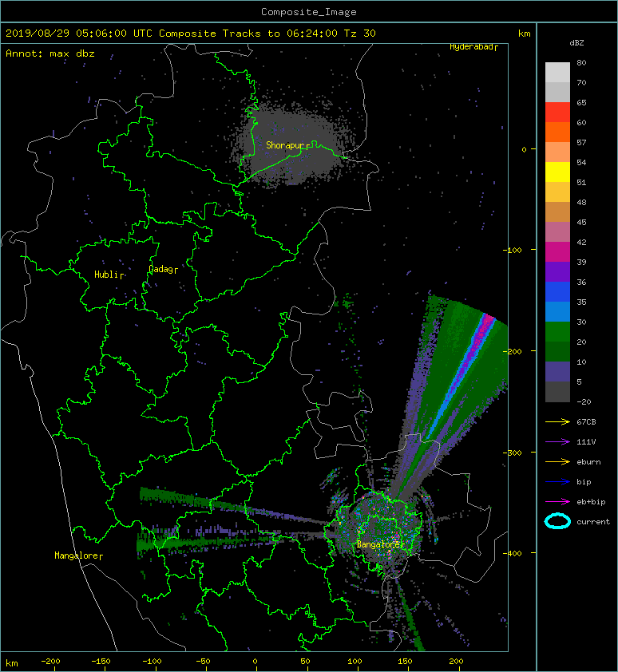Pick the dark orange swatch between 60 and 57
618x672 pixels.
click(557, 132)
